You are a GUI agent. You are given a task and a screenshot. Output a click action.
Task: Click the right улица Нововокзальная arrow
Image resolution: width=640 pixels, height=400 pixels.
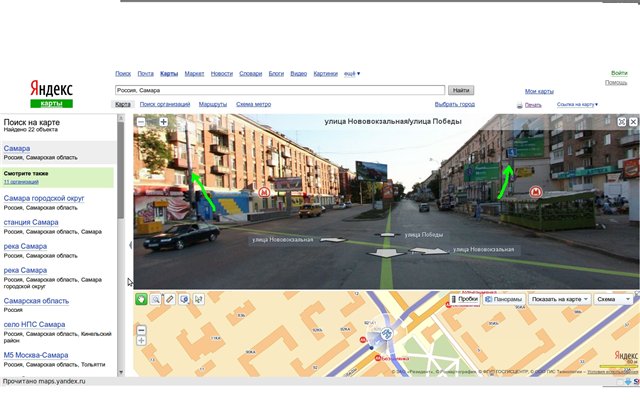tap(429, 251)
